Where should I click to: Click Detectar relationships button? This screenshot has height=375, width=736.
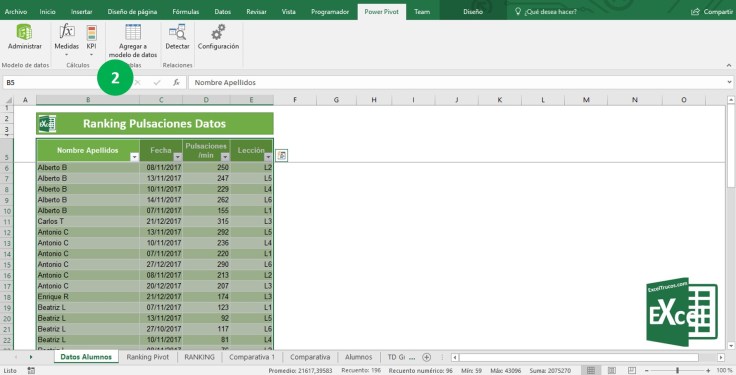point(177,37)
